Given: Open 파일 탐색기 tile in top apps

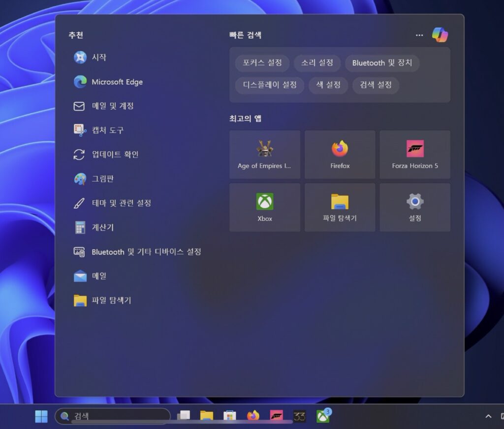Looking at the screenshot, I should coord(340,208).
